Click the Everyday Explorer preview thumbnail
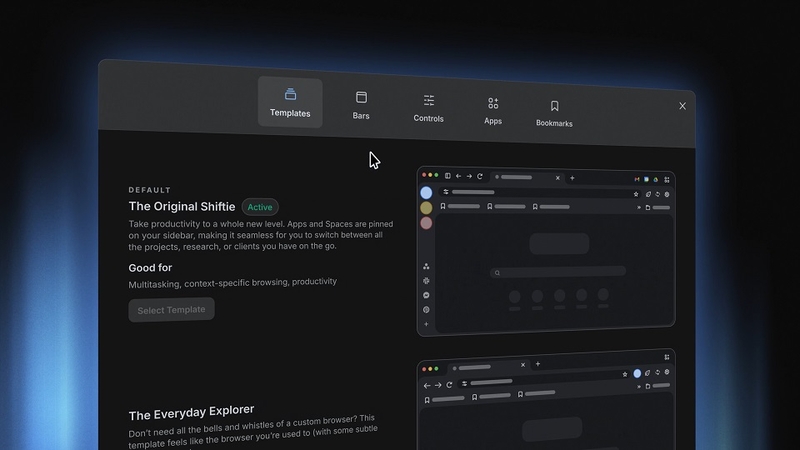 coord(546,400)
